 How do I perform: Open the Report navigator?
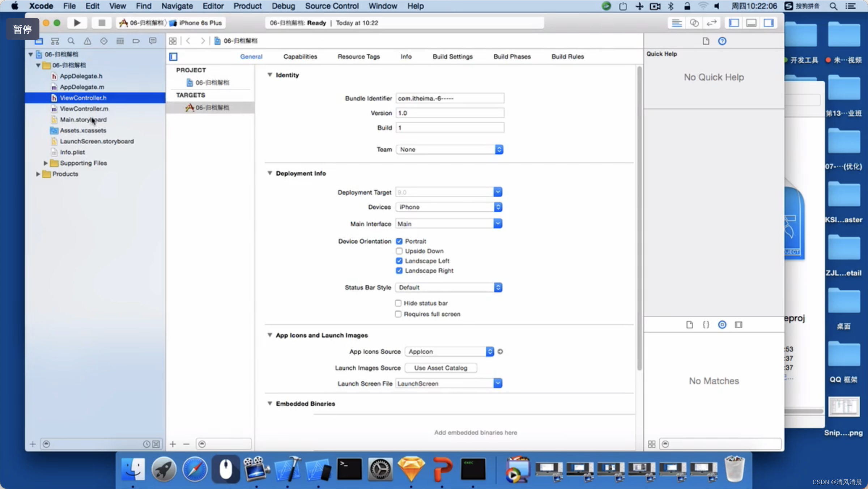point(153,41)
